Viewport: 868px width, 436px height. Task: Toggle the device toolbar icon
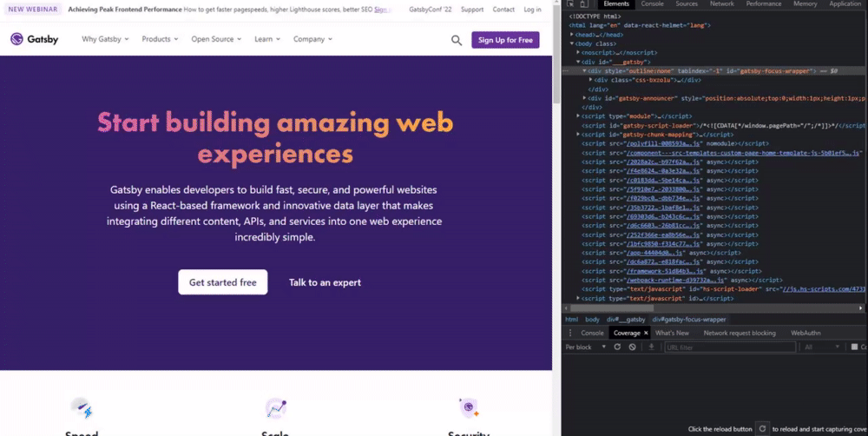click(583, 3)
